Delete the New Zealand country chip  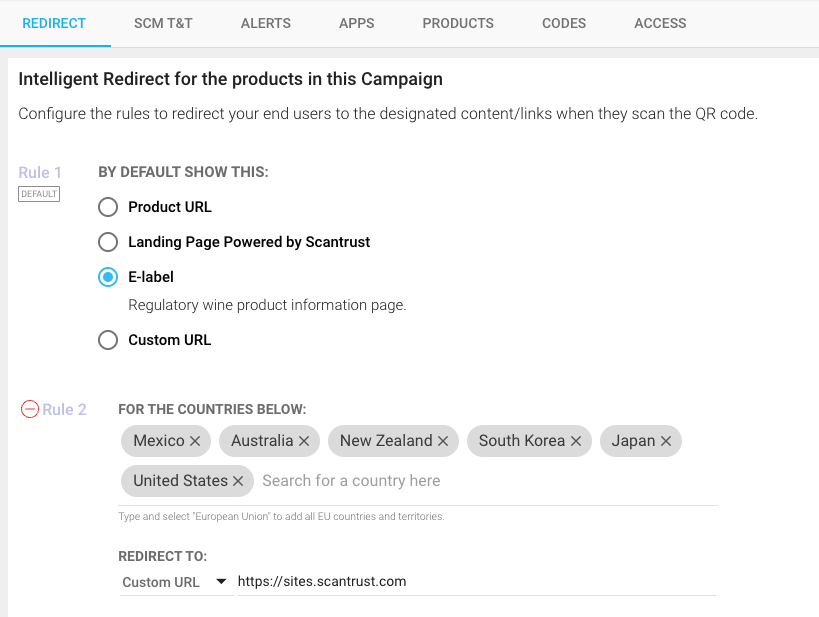pos(443,441)
